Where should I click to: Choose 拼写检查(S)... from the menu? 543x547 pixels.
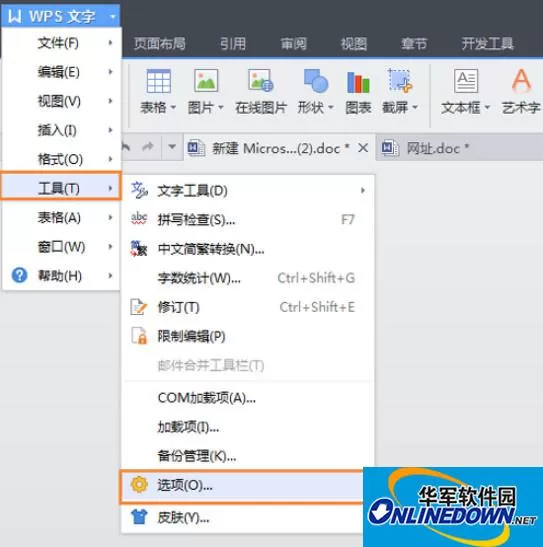248,220
